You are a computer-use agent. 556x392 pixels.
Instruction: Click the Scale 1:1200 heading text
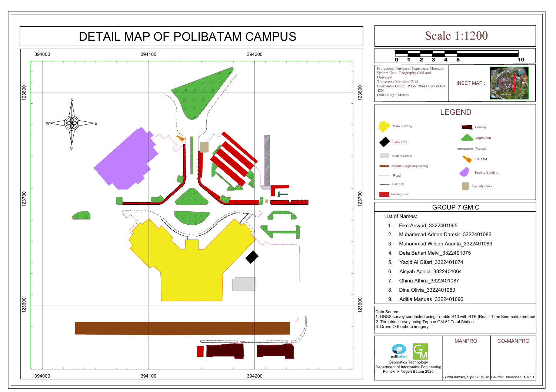click(x=456, y=36)
